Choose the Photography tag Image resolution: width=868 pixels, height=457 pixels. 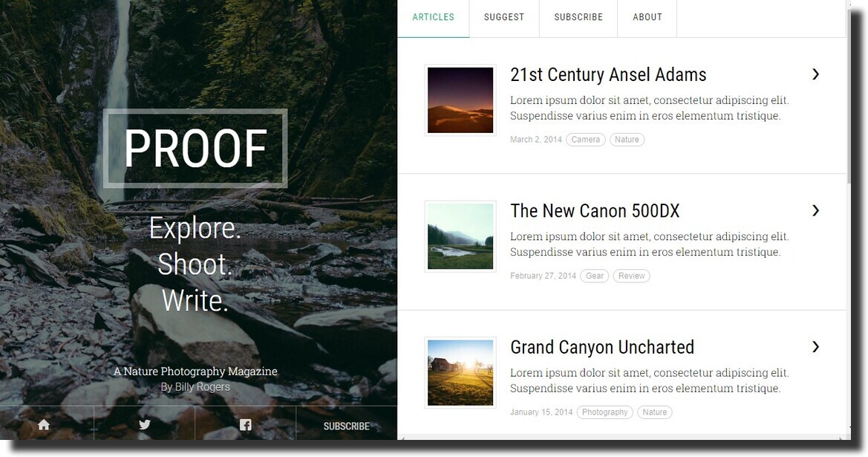click(x=604, y=412)
